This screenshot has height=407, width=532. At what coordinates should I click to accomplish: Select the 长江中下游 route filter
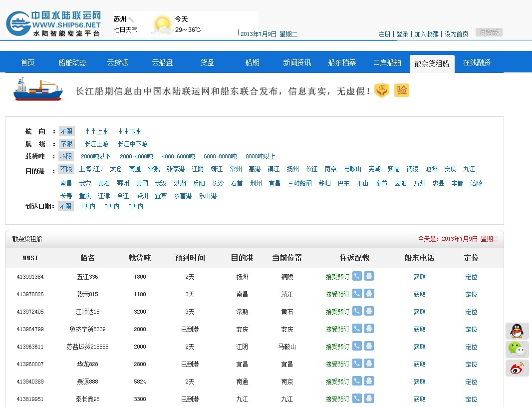tap(132, 144)
